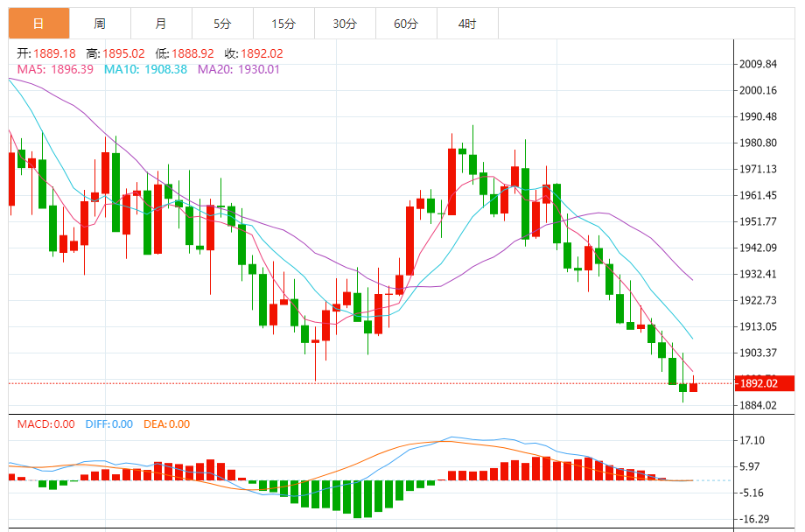Viewport: 805px width, 532px height.
Task: Click the open price 1889.18
Action: coord(54,53)
